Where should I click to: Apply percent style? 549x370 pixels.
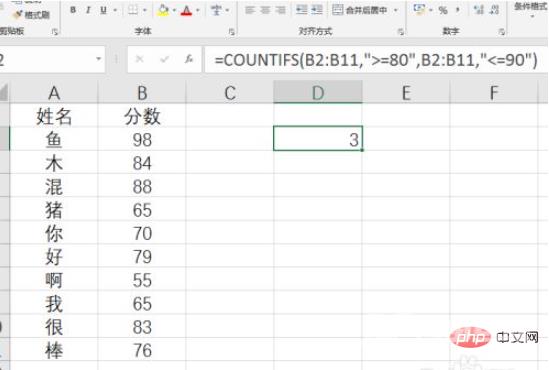tap(443, 11)
